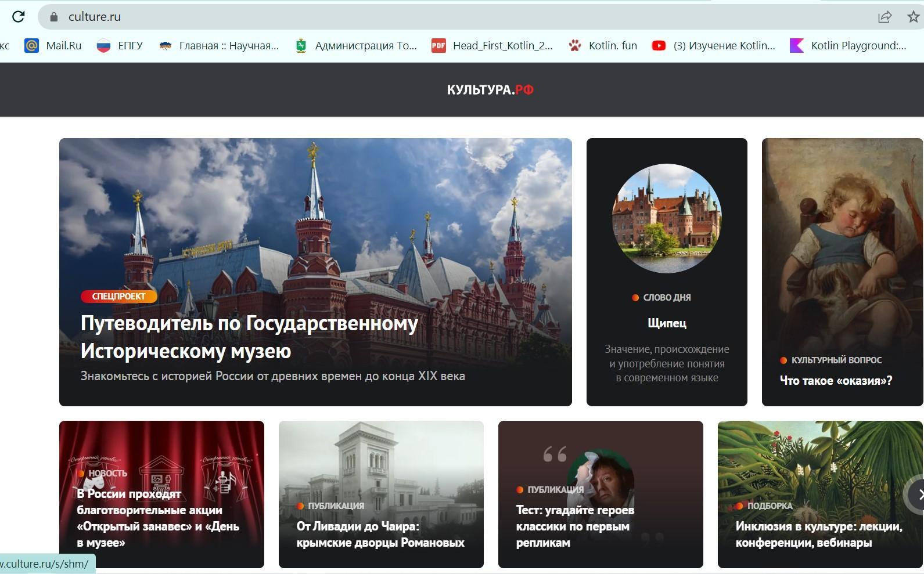This screenshot has height=574, width=924.
Task: Click the lock icon beside culture.ru
Action: 54,17
